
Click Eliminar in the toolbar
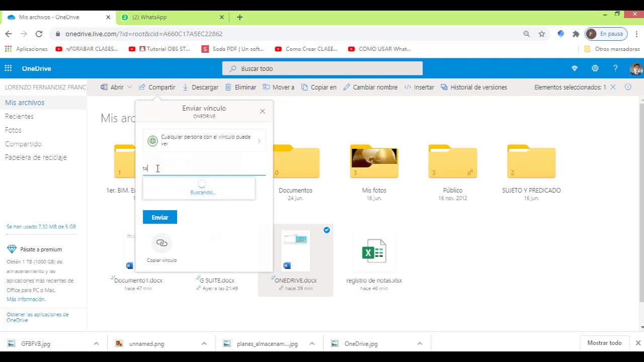tap(240, 87)
